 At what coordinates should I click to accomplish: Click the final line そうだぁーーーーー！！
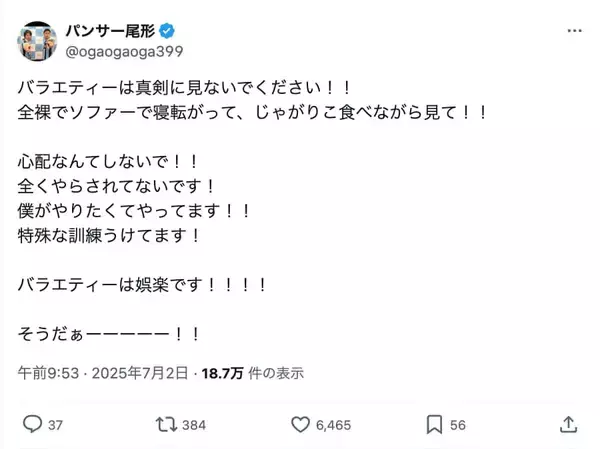pyautogui.click(x=110, y=332)
